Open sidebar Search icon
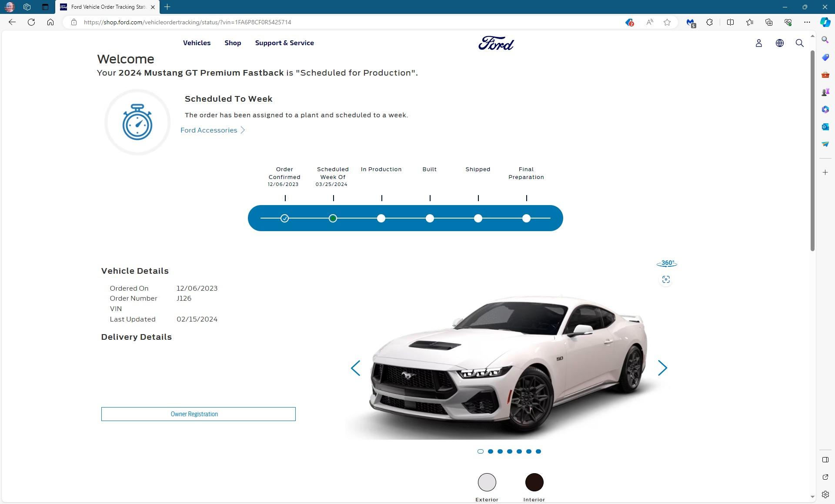Viewport: 835px width, 504px height. pos(825,40)
